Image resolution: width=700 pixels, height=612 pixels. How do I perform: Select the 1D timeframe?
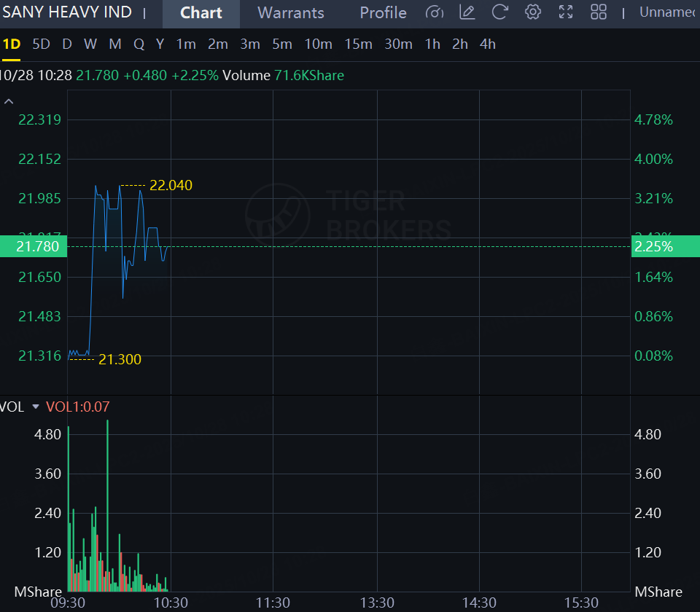[x=12, y=44]
